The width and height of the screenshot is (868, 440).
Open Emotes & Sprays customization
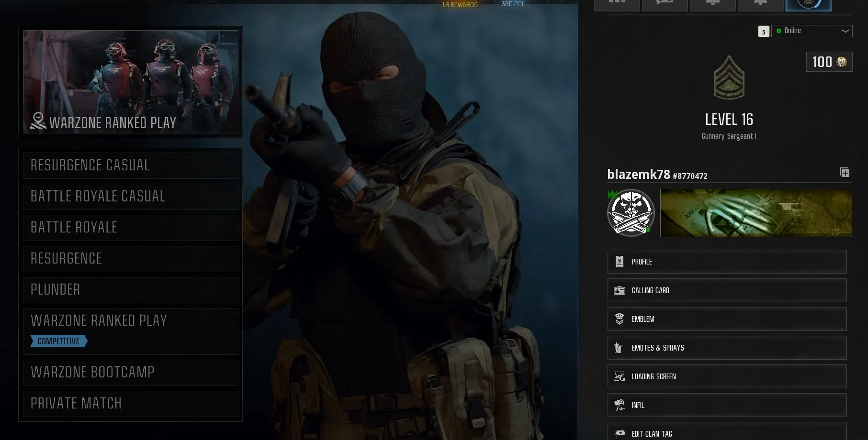(x=727, y=348)
